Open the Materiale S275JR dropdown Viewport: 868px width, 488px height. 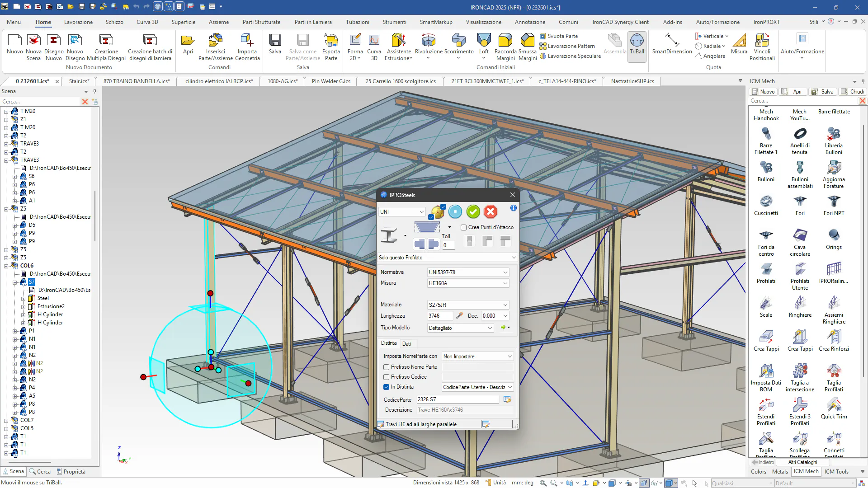(505, 305)
